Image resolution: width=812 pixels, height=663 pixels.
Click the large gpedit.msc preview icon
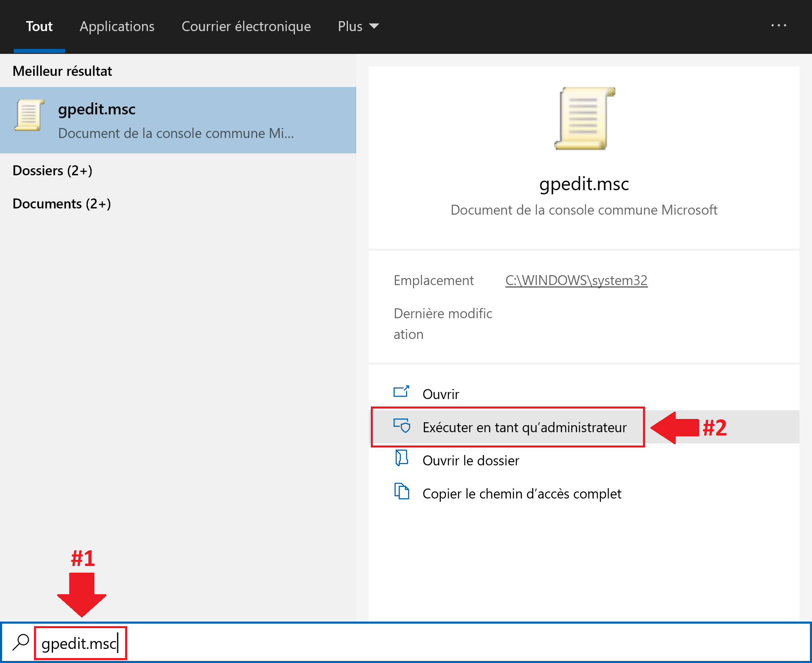pyautogui.click(x=584, y=119)
